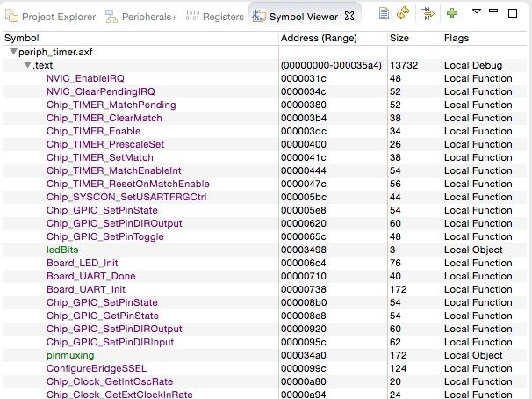Click address 000005bc
Screen dimensions: 532x399
pos(304,197)
